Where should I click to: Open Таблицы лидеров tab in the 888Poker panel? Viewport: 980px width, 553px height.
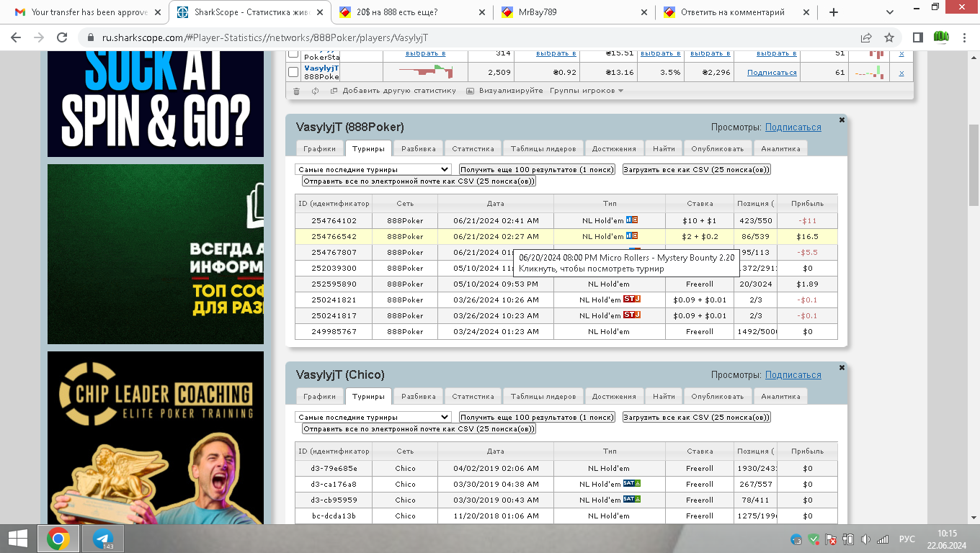pos(543,148)
